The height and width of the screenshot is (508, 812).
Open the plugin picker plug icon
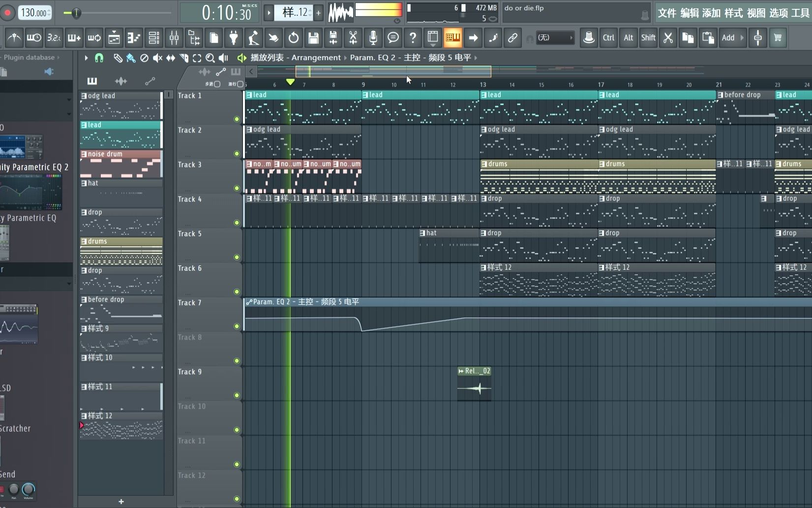click(x=234, y=37)
